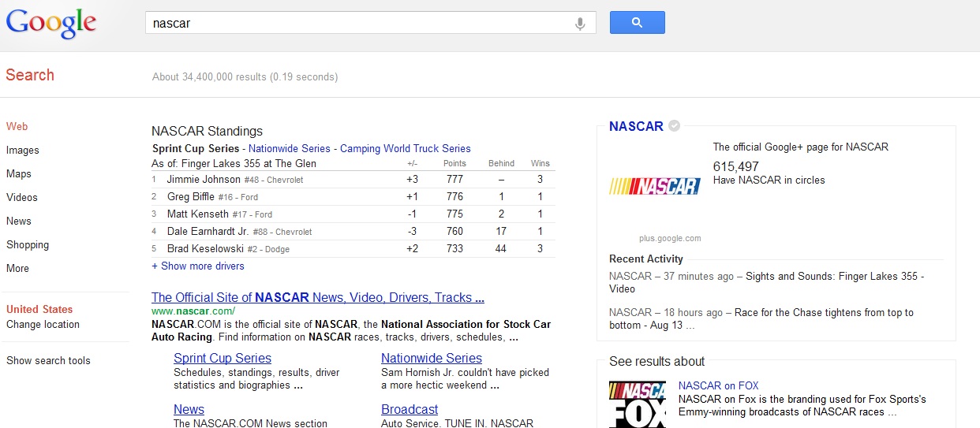Select the Web search category

(x=17, y=126)
